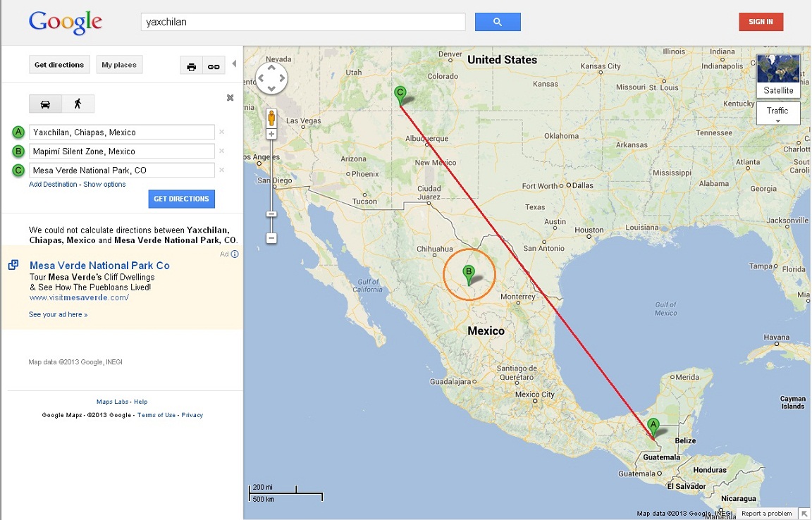Open the Get directions tab
This screenshot has width=812, height=520.
pyautogui.click(x=59, y=65)
